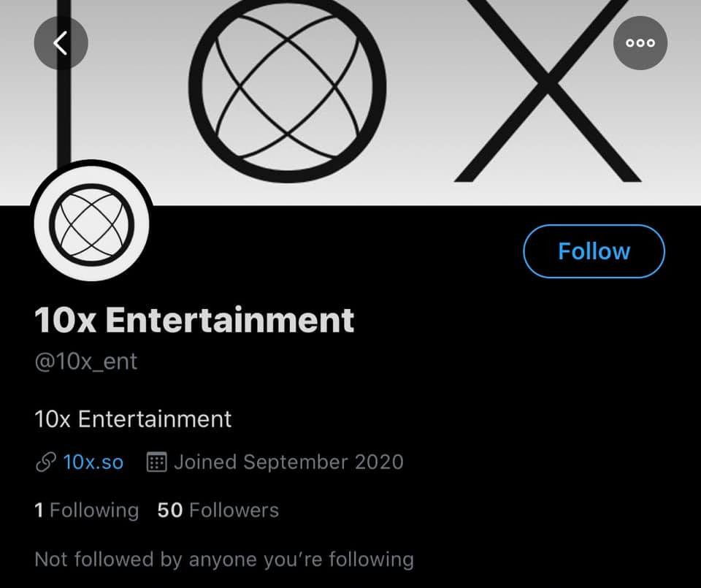Tap empty gray area of header banner
Image resolution: width=701 pixels, height=588 pixels.
[424, 146]
